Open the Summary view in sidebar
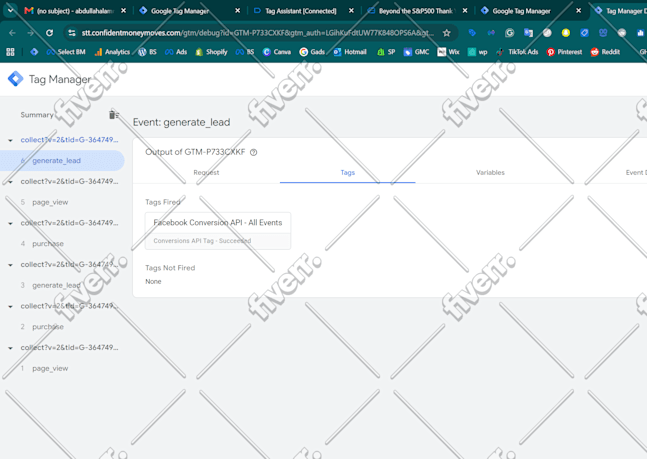The width and height of the screenshot is (647, 459). pyautogui.click(x=37, y=115)
